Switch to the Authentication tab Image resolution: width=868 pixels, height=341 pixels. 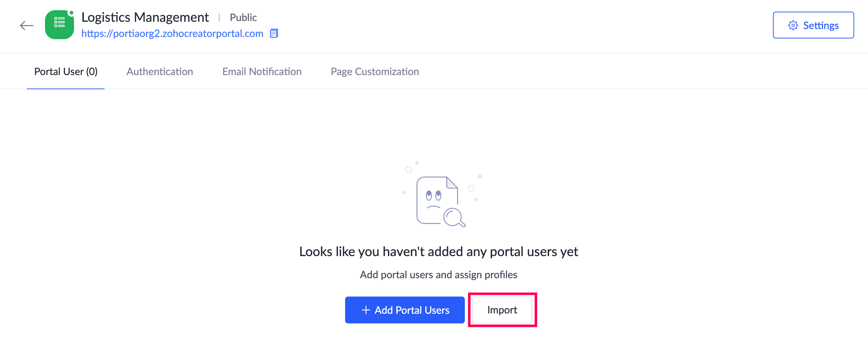(160, 71)
